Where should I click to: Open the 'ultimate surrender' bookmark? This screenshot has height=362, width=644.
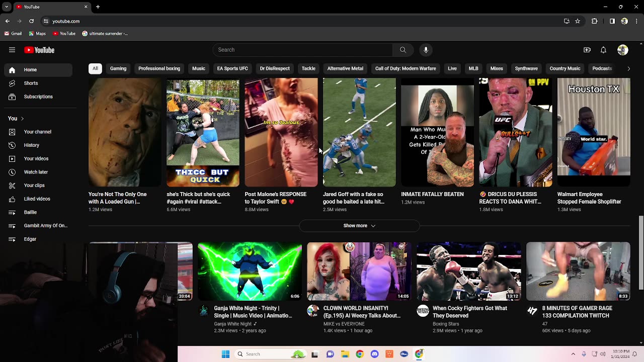coord(105,34)
